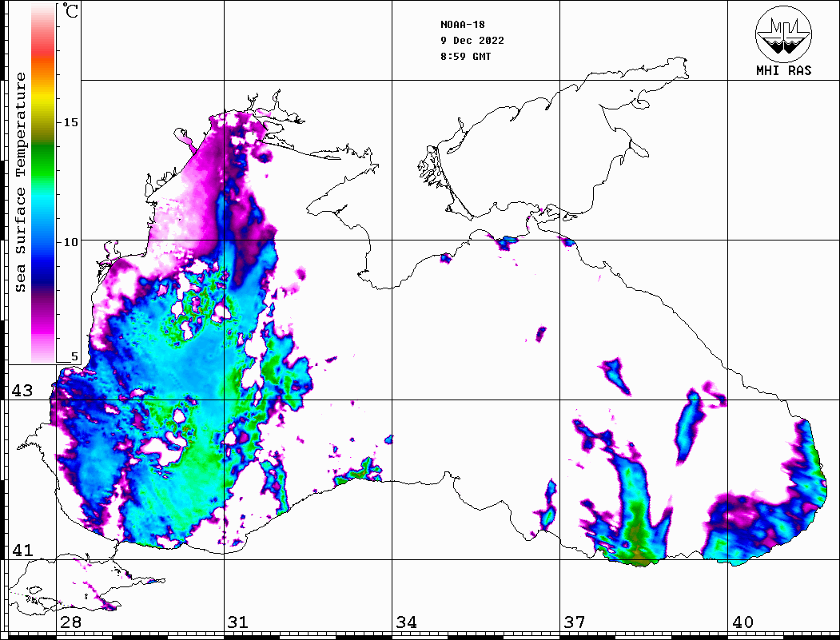
Task: Click the longitude label 37
Action: pos(575,622)
